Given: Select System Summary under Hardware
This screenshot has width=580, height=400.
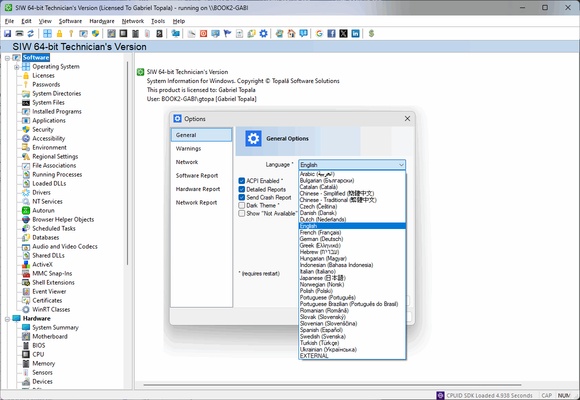Looking at the screenshot, I should [x=55, y=327].
